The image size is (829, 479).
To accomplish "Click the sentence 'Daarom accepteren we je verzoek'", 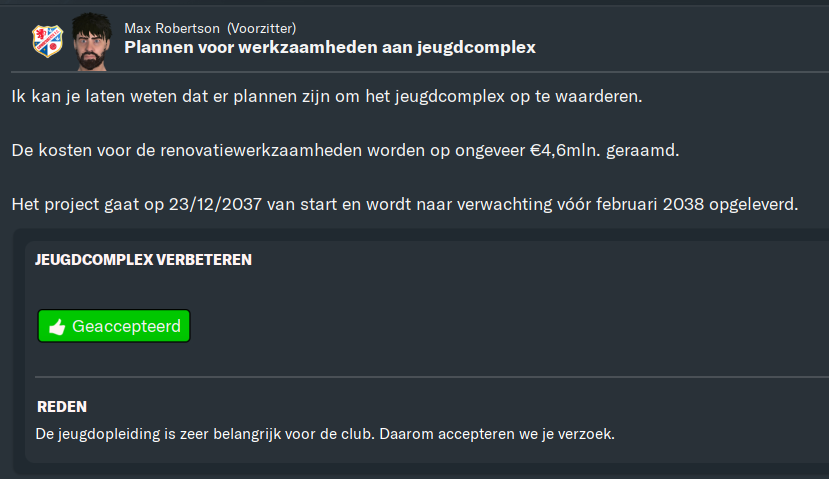I will (x=497, y=434).
